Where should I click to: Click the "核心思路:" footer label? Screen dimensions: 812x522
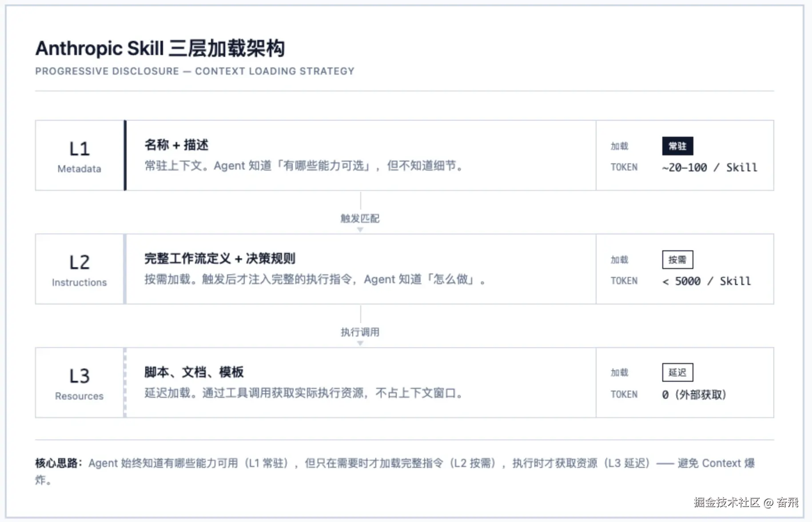tap(59, 463)
